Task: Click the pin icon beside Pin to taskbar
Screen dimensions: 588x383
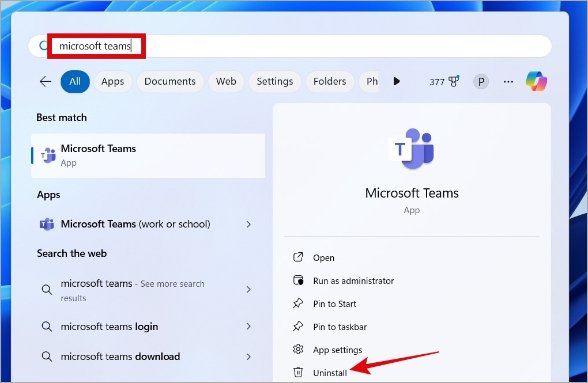Action: pos(298,327)
